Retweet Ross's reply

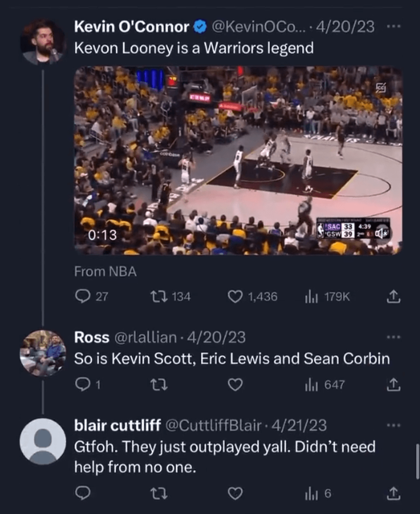pos(162,385)
